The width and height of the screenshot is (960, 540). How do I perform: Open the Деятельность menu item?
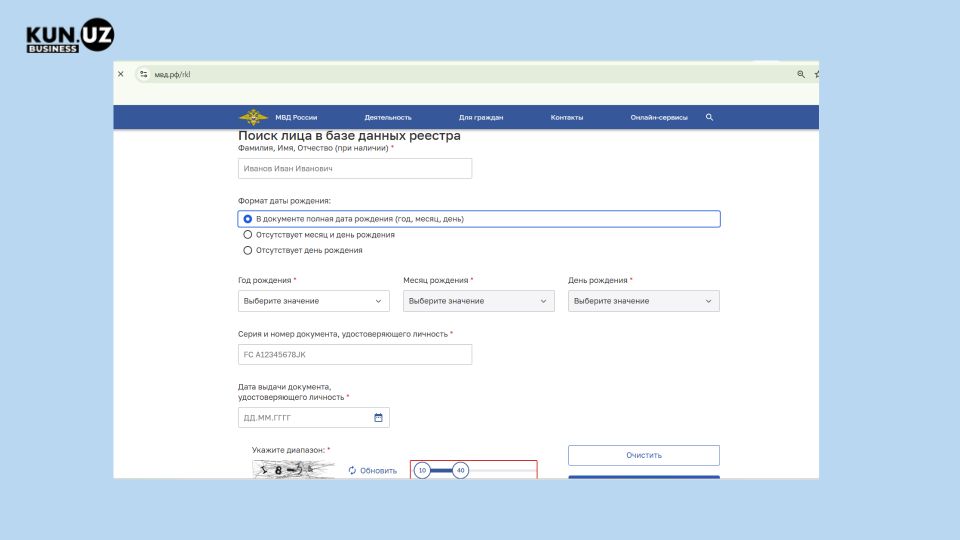pyautogui.click(x=388, y=118)
